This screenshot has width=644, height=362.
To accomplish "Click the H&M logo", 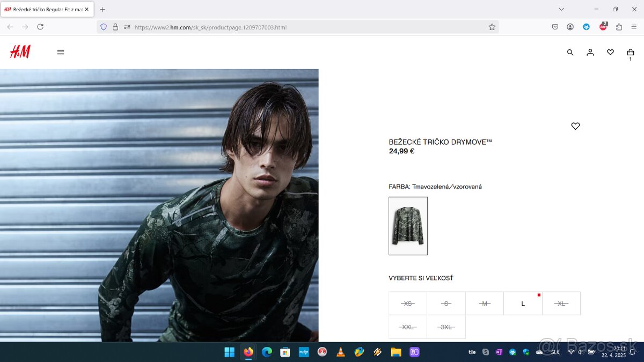I will click(x=20, y=52).
